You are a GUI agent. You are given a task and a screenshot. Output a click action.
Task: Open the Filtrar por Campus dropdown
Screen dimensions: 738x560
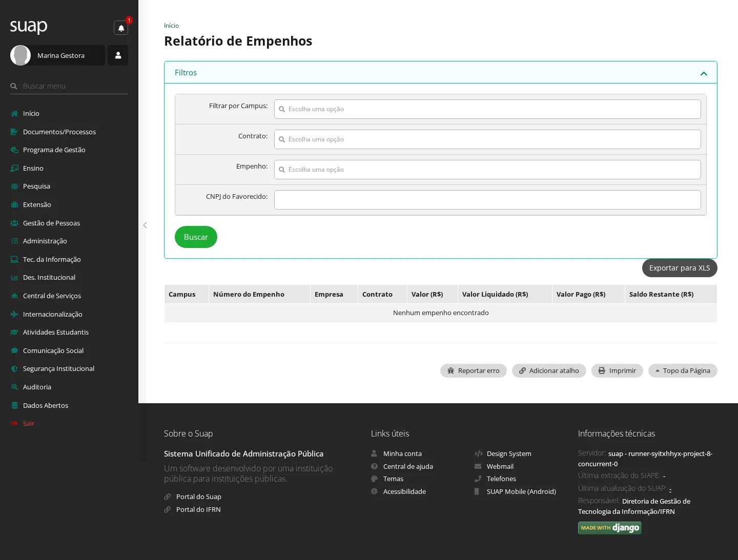[487, 109]
